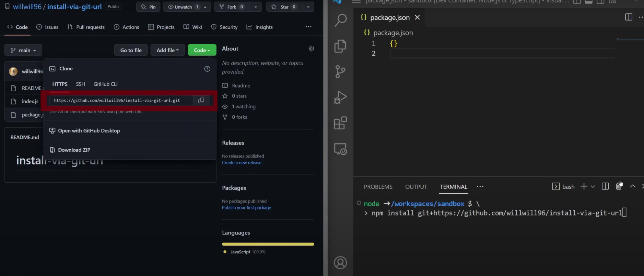Maximize the panel with up chevron
644x276 pixels.
pyautogui.click(x=633, y=186)
